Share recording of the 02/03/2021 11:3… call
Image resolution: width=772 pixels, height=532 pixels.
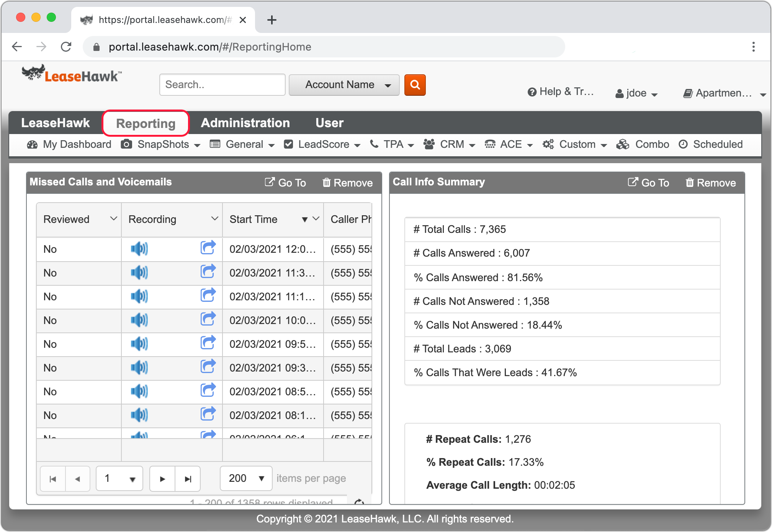208,271
